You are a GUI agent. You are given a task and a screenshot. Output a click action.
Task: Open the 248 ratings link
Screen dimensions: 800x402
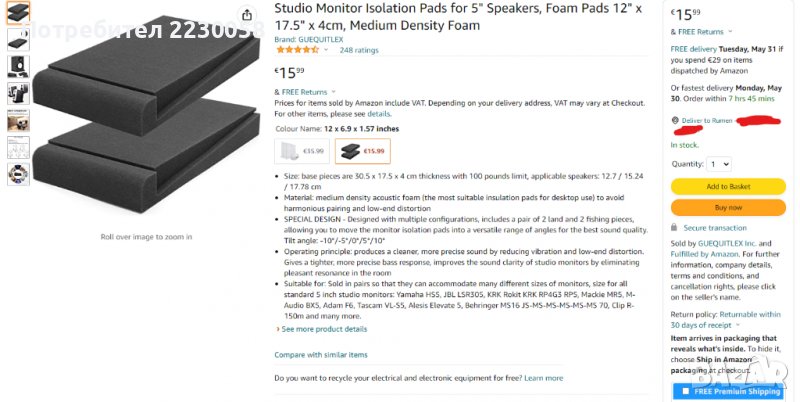[x=359, y=49]
